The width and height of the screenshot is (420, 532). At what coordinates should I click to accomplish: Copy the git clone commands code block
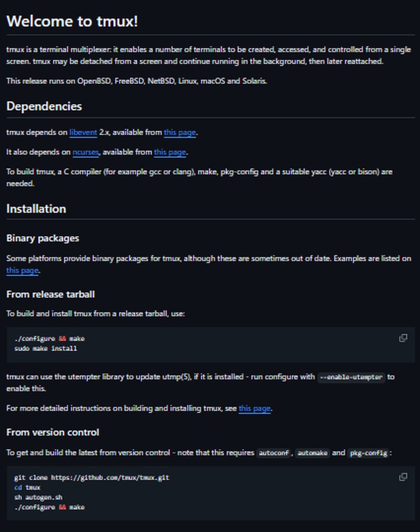click(403, 477)
